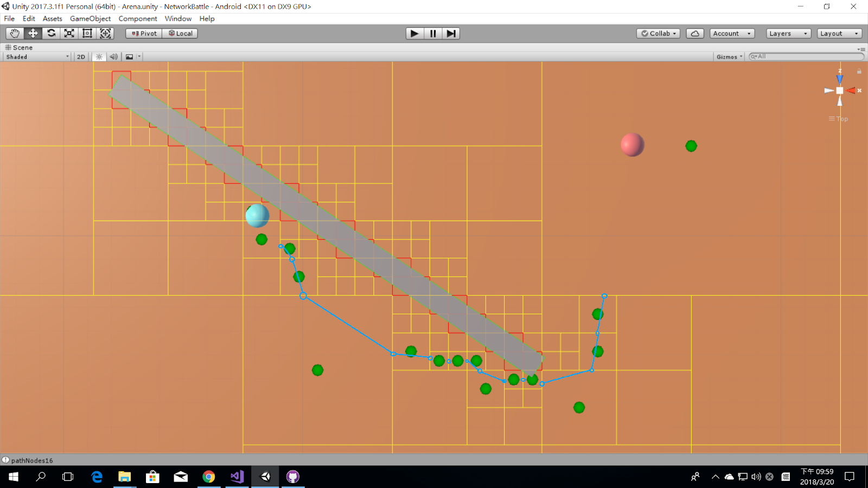Open the Shaded draw mode dropdown
Viewport: 868px width, 488px height.
35,56
